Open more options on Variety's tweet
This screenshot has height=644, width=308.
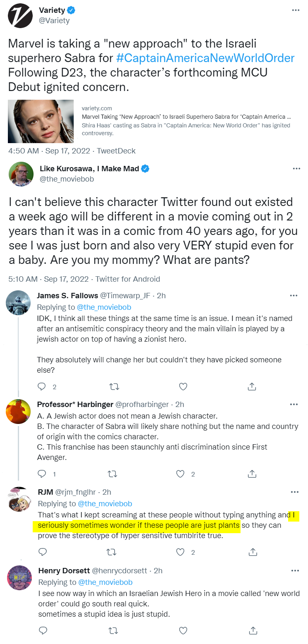click(296, 10)
